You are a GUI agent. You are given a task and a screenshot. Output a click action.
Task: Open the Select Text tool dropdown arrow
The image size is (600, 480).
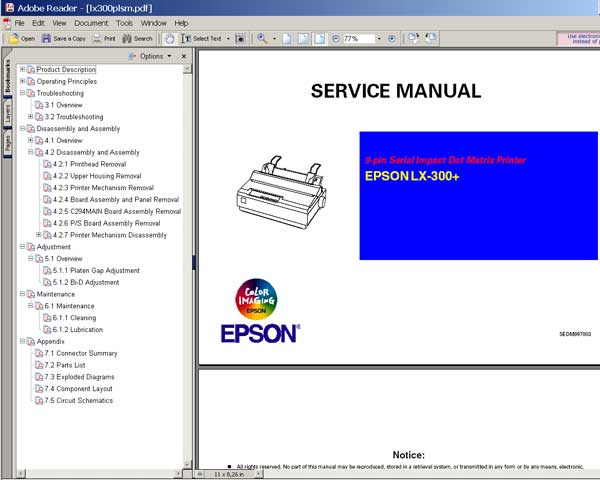click(x=228, y=39)
